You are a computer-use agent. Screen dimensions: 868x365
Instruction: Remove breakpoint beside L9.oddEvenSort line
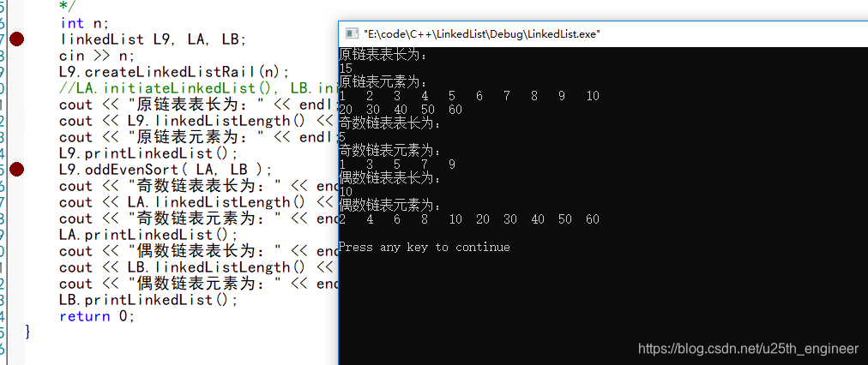coord(16,170)
